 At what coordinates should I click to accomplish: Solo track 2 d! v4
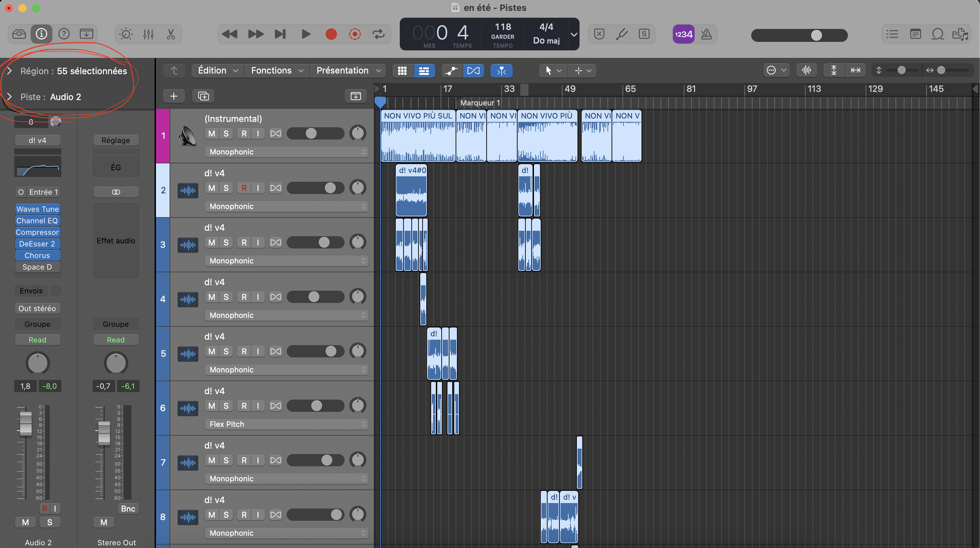226,188
